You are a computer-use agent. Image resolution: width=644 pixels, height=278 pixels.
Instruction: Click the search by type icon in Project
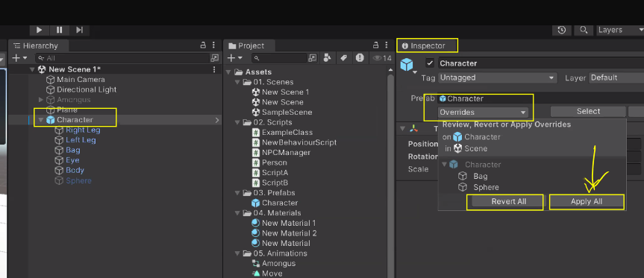pos(328,58)
